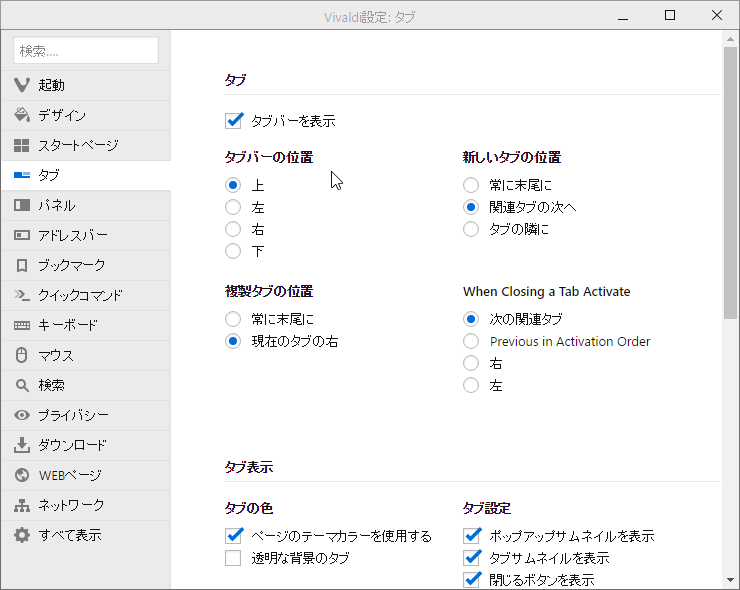740x590 pixels.
Task: Click the vertical scrollbar thumb
Action: [x=730, y=183]
